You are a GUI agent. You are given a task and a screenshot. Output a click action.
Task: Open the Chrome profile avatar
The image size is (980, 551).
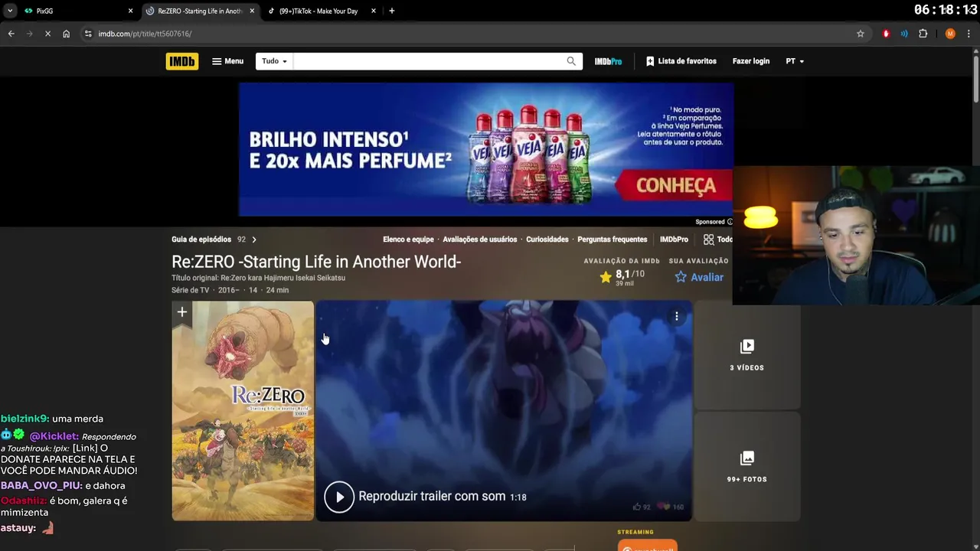pyautogui.click(x=950, y=34)
